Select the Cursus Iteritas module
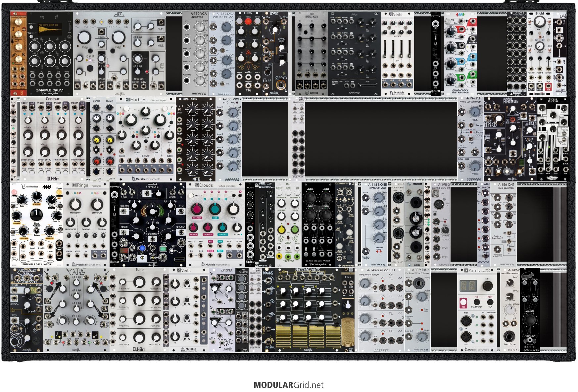The width and height of the screenshot is (578, 392). (553, 139)
